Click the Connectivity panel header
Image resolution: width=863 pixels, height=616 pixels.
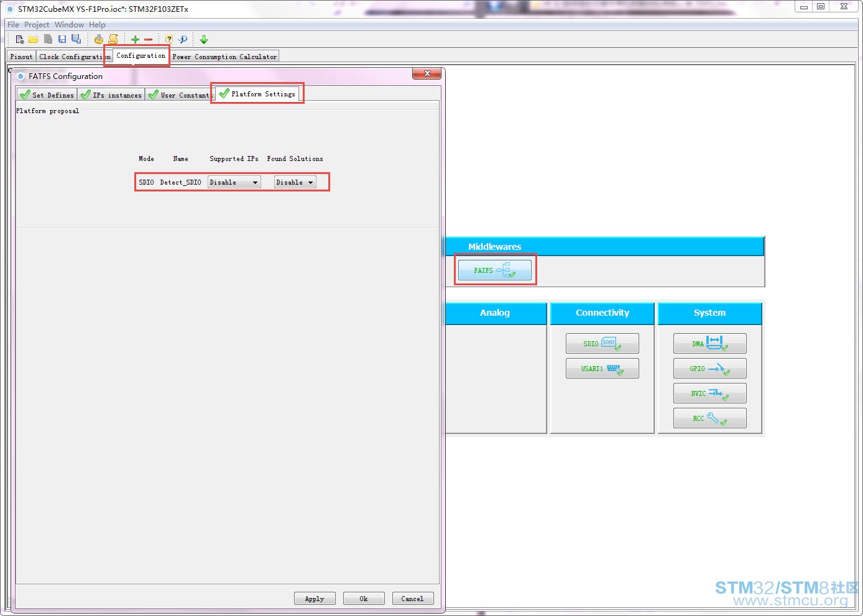click(602, 313)
